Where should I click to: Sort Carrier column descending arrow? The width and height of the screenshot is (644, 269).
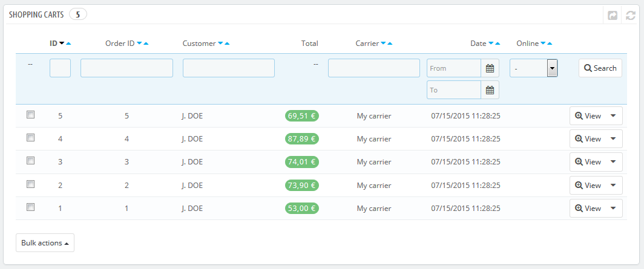point(383,44)
